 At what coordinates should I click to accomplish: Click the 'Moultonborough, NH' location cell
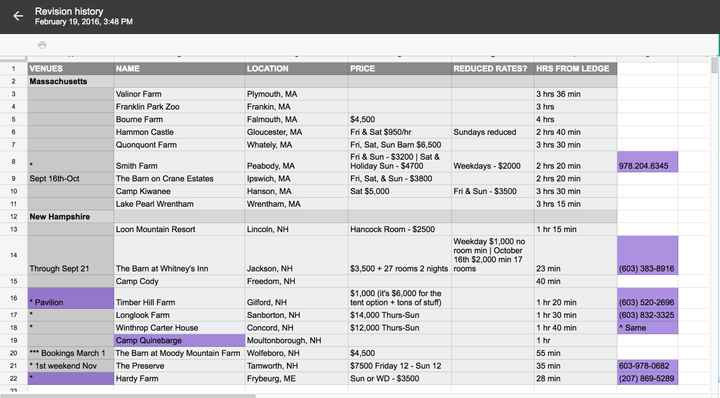pyautogui.click(x=297, y=341)
